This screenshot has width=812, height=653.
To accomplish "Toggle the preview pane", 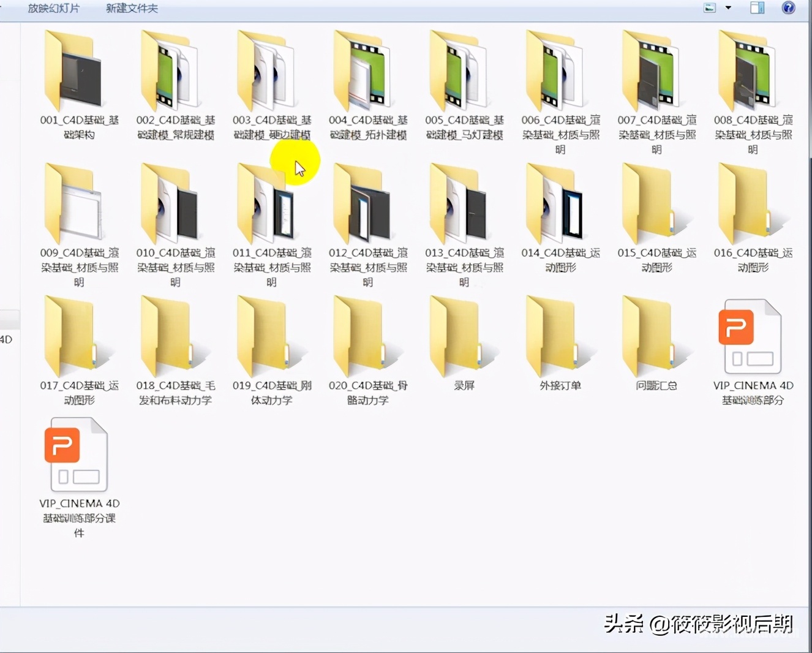I will point(757,7).
